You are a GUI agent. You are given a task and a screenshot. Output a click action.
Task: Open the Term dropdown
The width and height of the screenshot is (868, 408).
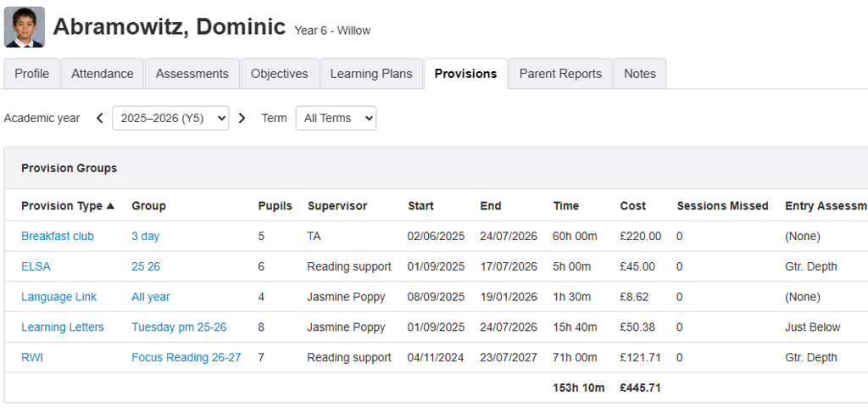click(336, 118)
